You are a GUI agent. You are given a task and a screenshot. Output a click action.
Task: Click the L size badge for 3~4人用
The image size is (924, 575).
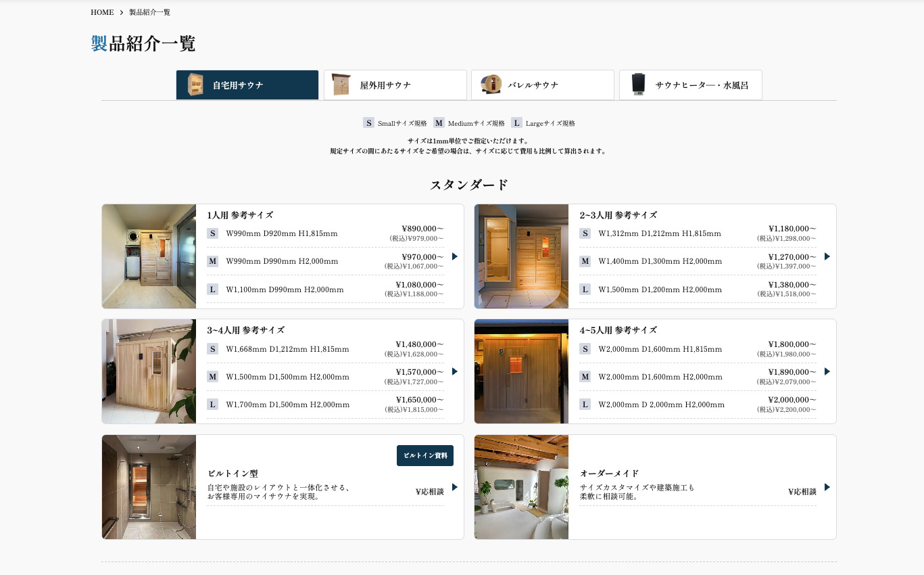pos(212,405)
